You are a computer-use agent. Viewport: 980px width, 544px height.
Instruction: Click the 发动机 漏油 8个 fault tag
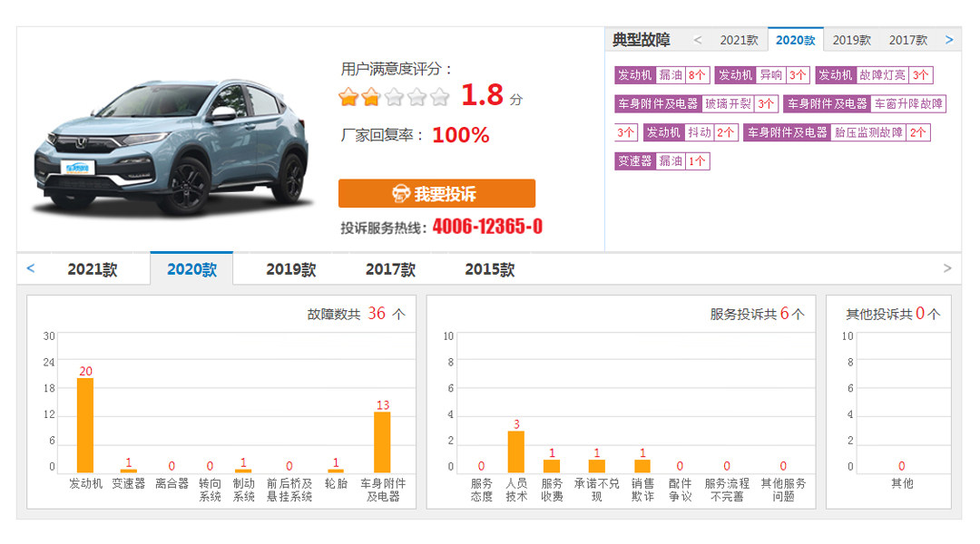click(661, 75)
